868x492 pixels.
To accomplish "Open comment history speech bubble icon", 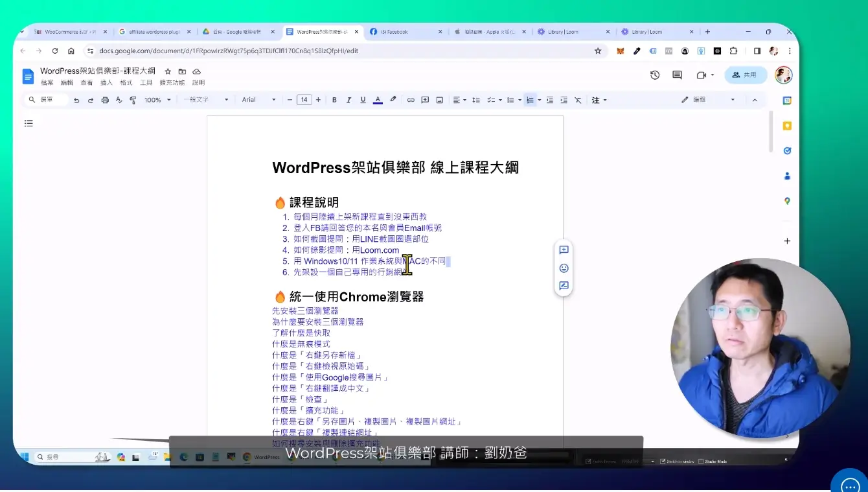I will coord(677,75).
